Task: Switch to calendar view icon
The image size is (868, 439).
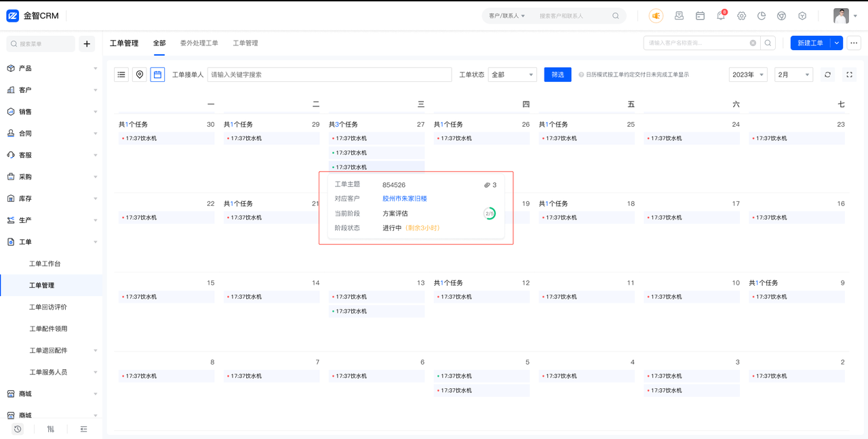Action: [157, 75]
